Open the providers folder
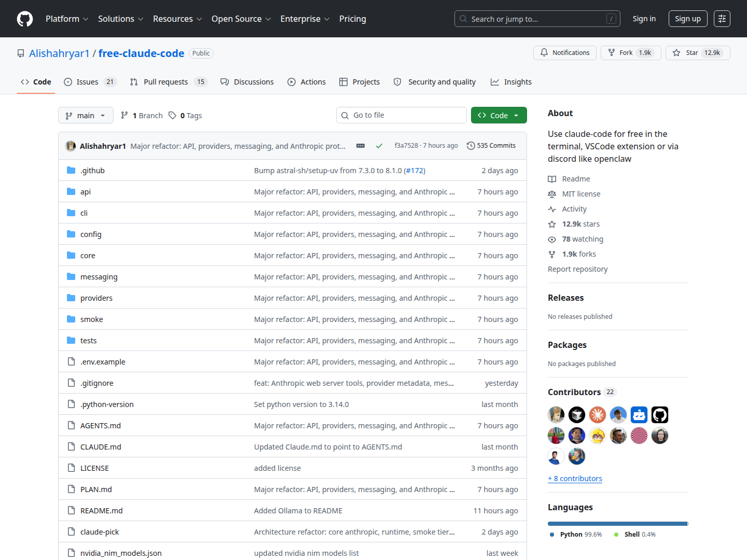The height and width of the screenshot is (560, 747). 96,298
